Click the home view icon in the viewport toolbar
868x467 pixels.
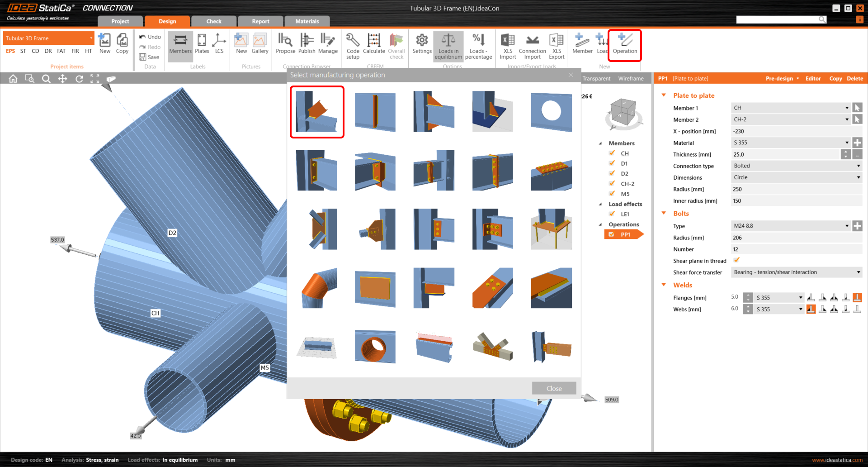[13, 79]
